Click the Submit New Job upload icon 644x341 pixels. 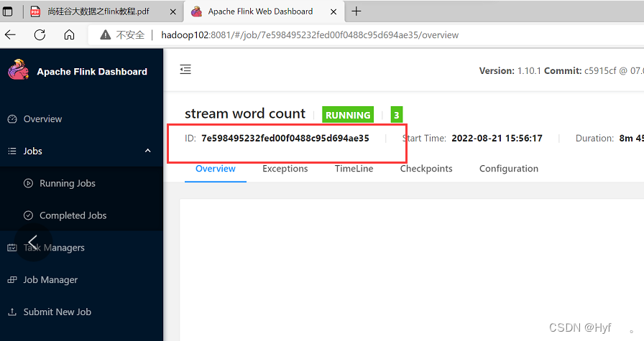coord(12,312)
